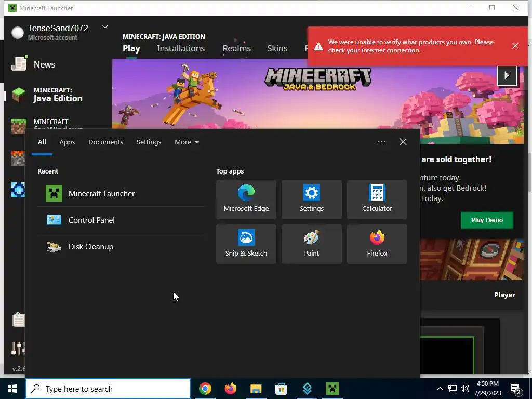Viewport: 532px width, 399px height.
Task: Switch to the Apps search tab
Action: tap(67, 142)
